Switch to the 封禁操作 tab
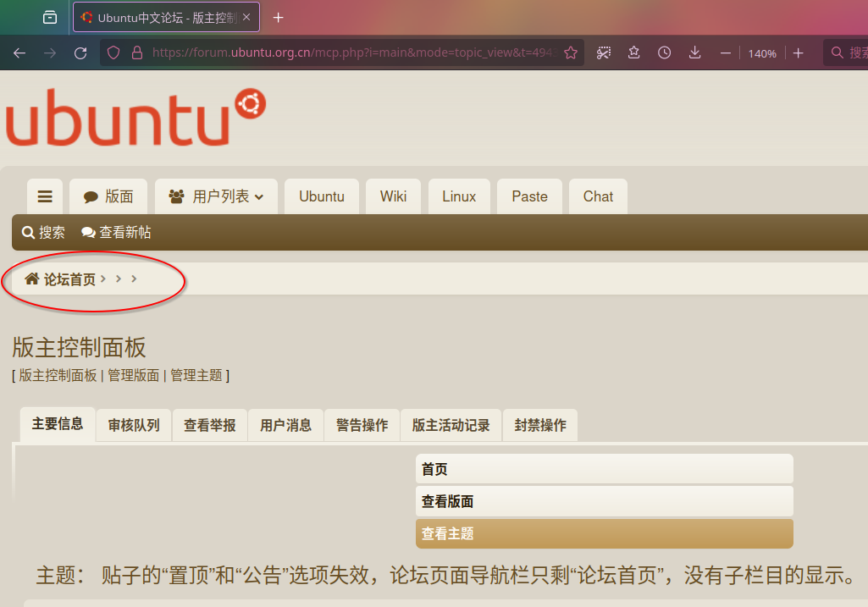 pos(540,425)
